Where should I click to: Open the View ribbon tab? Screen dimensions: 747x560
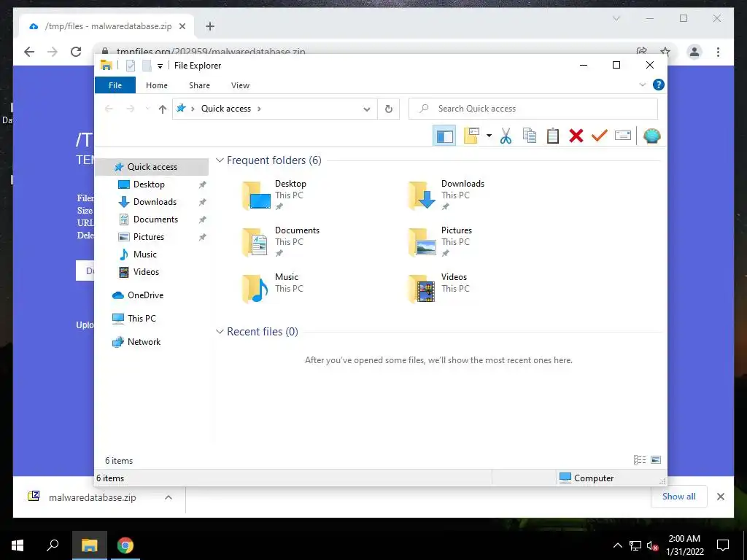(x=240, y=85)
